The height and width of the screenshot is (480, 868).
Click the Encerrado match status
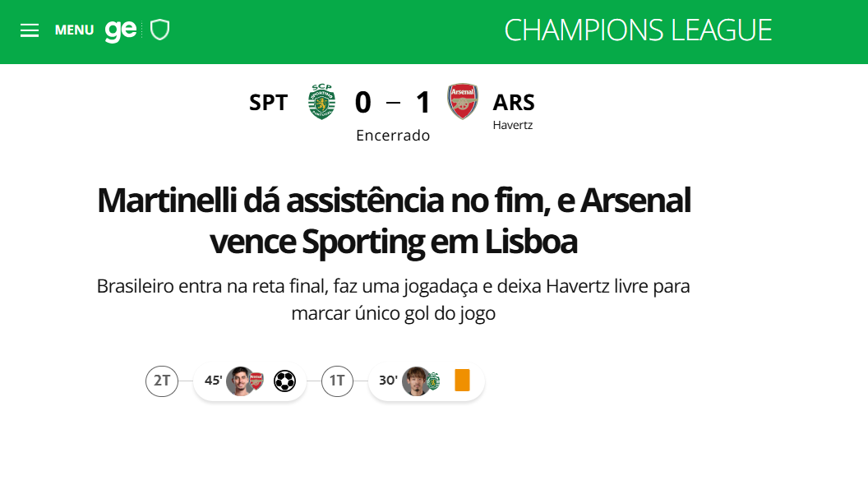click(x=393, y=135)
